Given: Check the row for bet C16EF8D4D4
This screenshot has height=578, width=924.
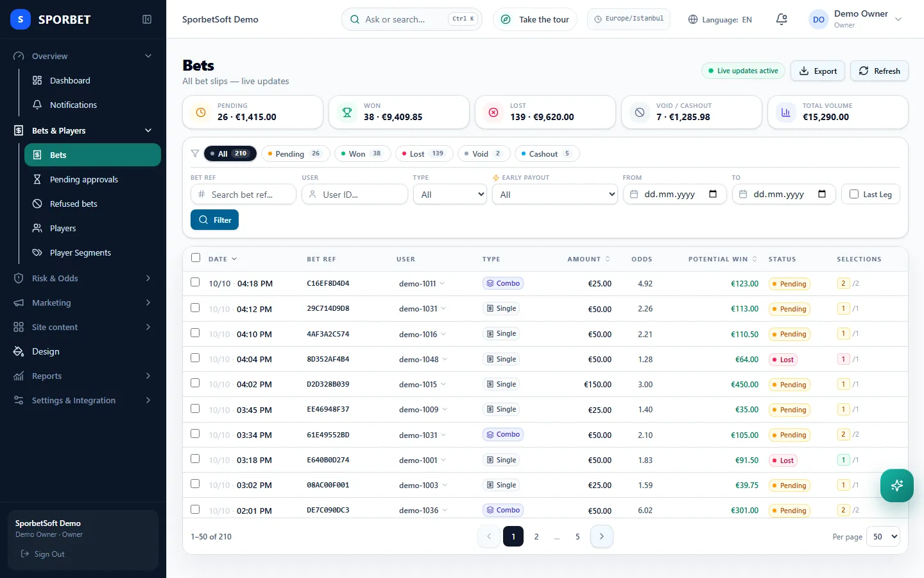Looking at the screenshot, I should tap(195, 282).
